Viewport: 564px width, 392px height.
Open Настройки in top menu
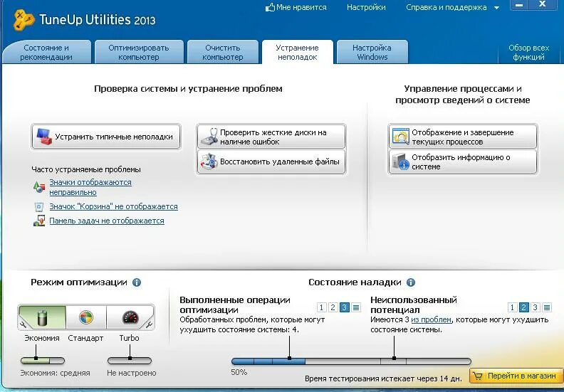point(366,8)
